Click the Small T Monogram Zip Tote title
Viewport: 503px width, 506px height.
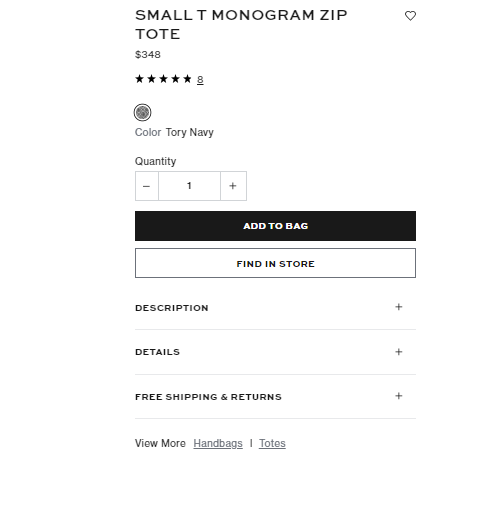pos(241,24)
